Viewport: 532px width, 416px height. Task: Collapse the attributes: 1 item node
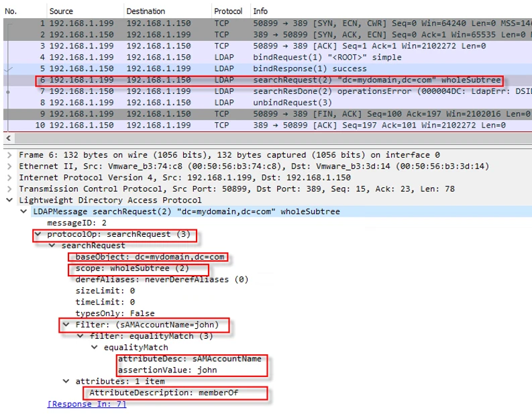click(x=66, y=381)
